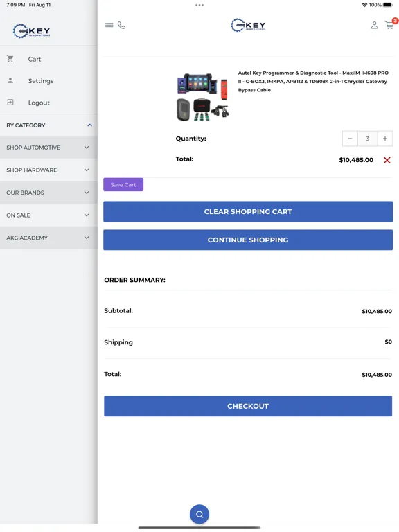399x532 pixels.
Task: Expand SHOP HARDWARE category
Action: pos(48,170)
